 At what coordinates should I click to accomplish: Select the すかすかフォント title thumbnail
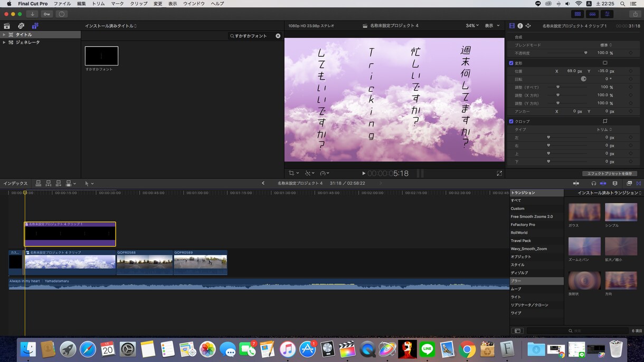click(101, 56)
